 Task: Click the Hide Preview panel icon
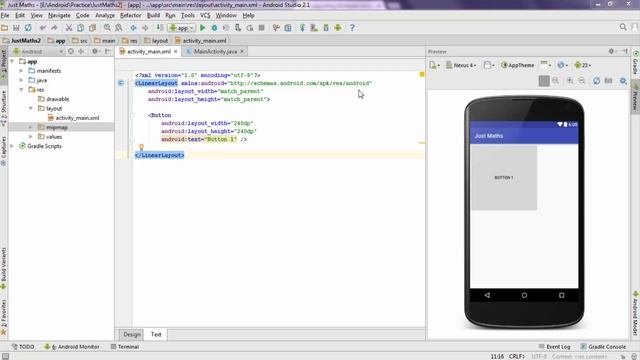pos(625,51)
